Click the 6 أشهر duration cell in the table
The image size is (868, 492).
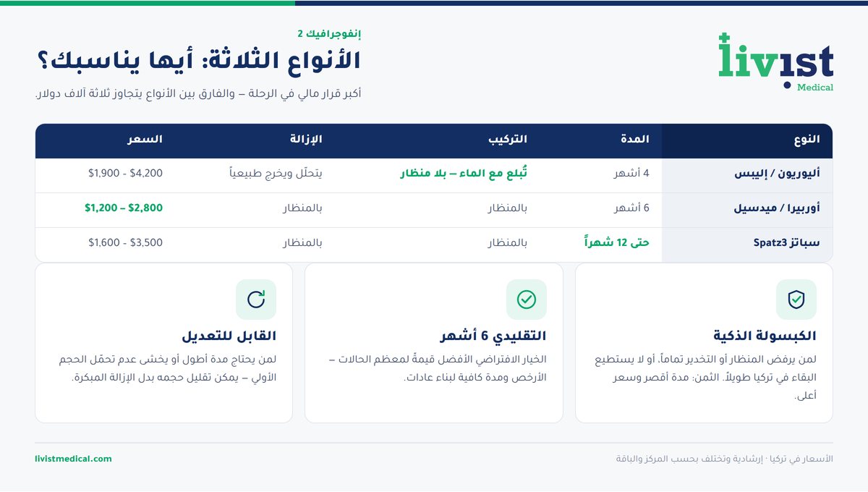click(632, 208)
